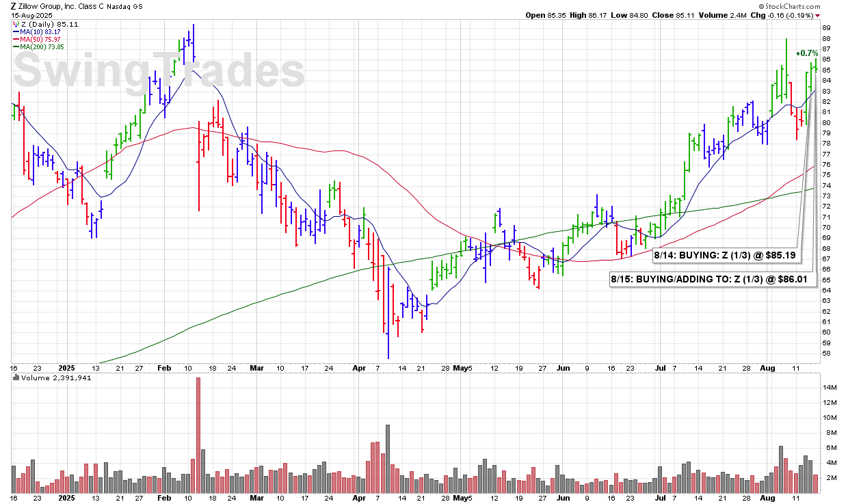Select the 8/14 BUYING Z annotation box
Viewport: 848px width, 504px height.
[726, 256]
